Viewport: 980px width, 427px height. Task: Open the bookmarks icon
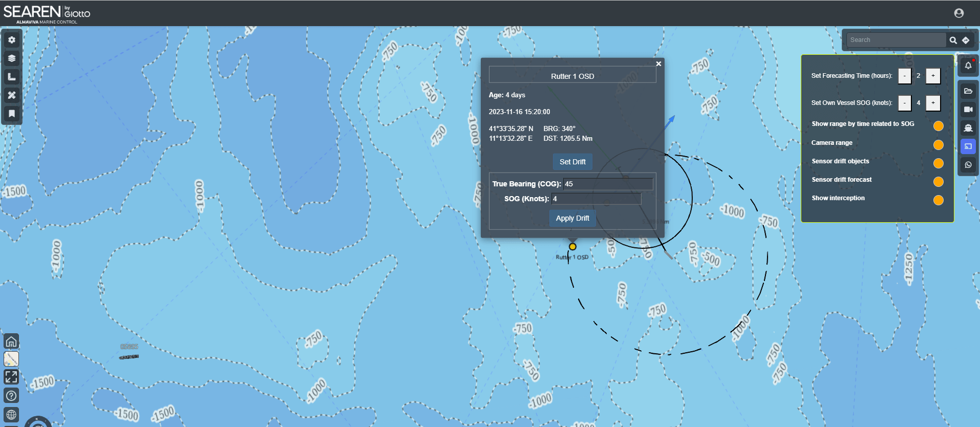click(x=12, y=114)
